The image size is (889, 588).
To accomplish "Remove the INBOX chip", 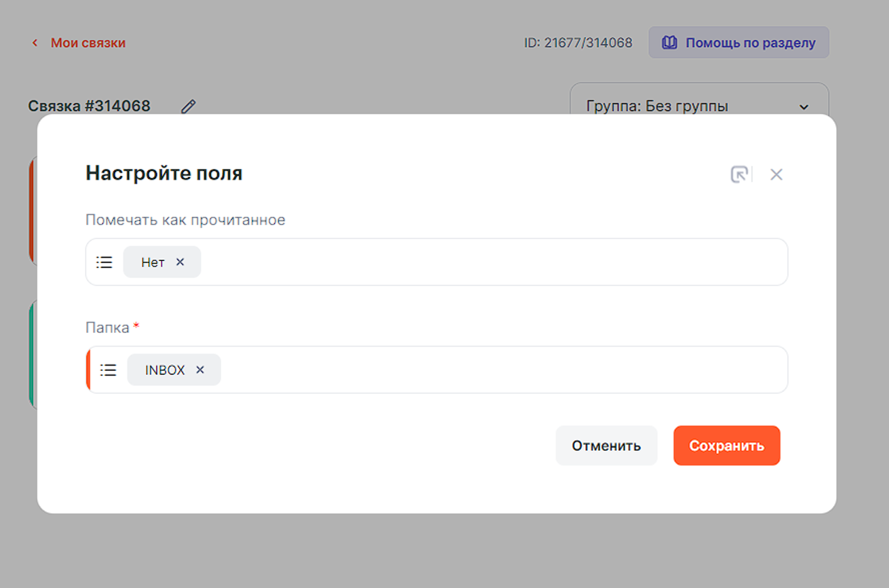I will pos(200,370).
